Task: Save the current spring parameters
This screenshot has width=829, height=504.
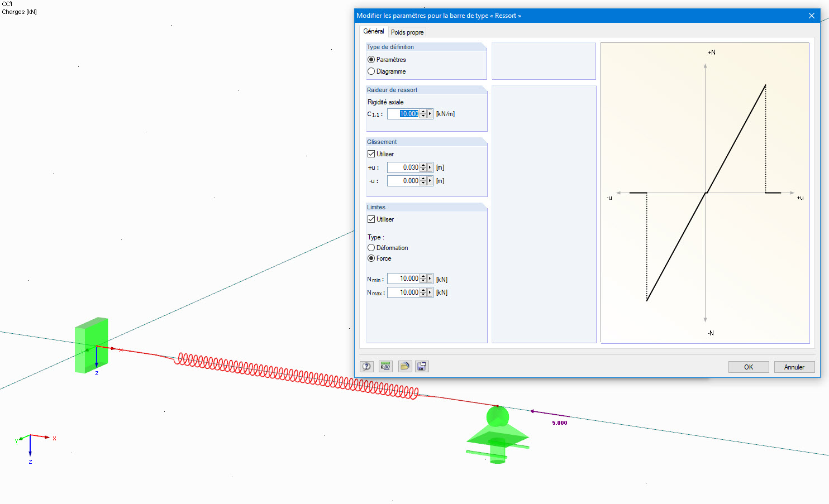Action: [x=421, y=366]
